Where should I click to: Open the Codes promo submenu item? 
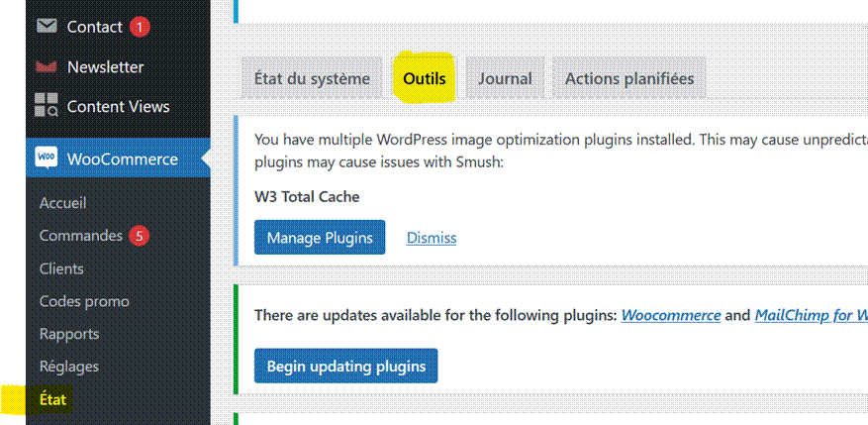pyautogui.click(x=84, y=301)
